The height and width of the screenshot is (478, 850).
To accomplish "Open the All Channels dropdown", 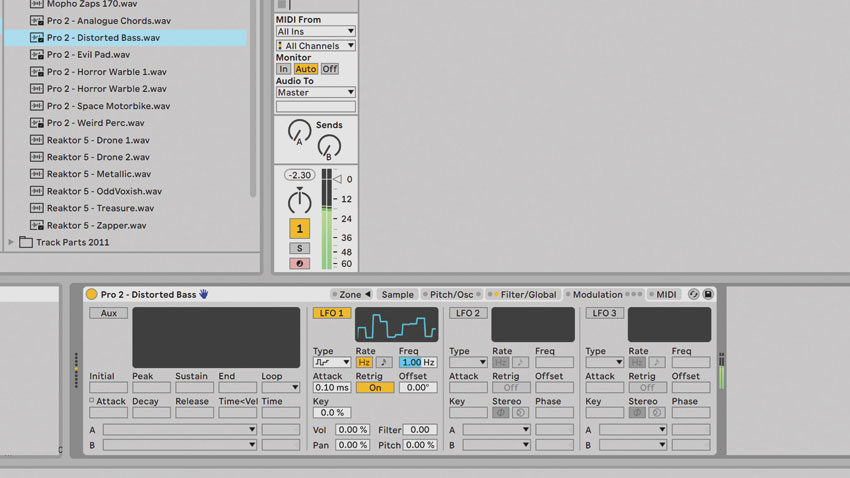I will point(315,46).
